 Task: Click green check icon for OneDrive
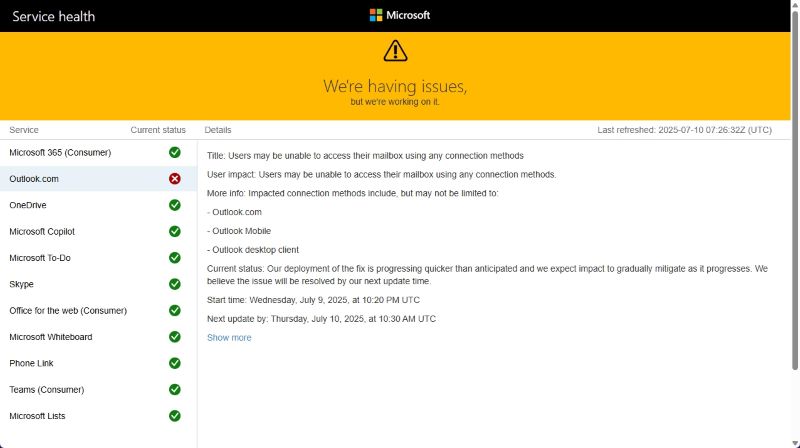tap(174, 205)
